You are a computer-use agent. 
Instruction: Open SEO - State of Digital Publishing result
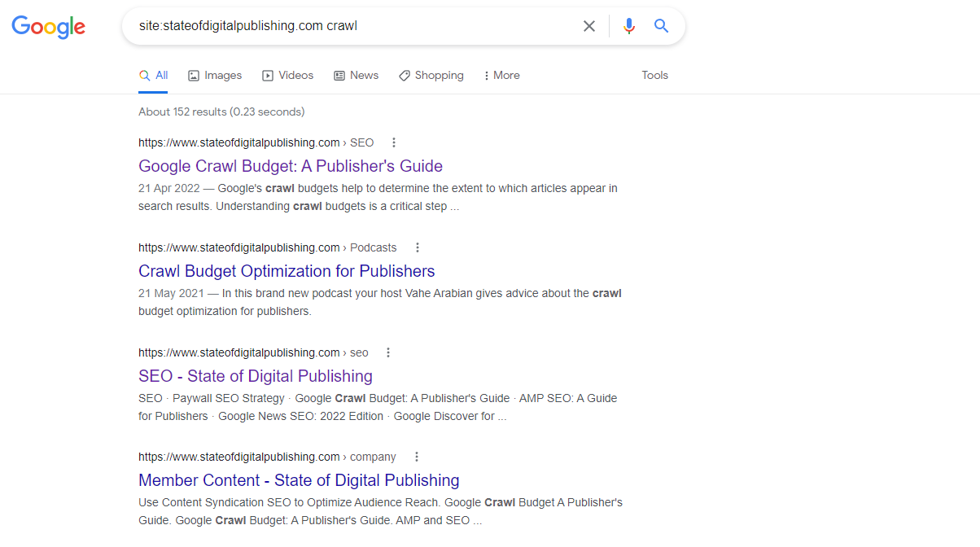click(256, 376)
